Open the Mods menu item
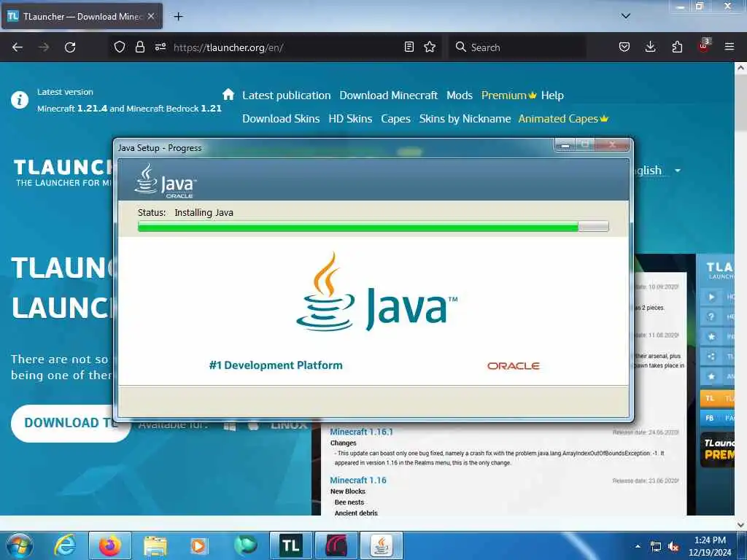Image resolution: width=747 pixels, height=560 pixels. point(460,96)
